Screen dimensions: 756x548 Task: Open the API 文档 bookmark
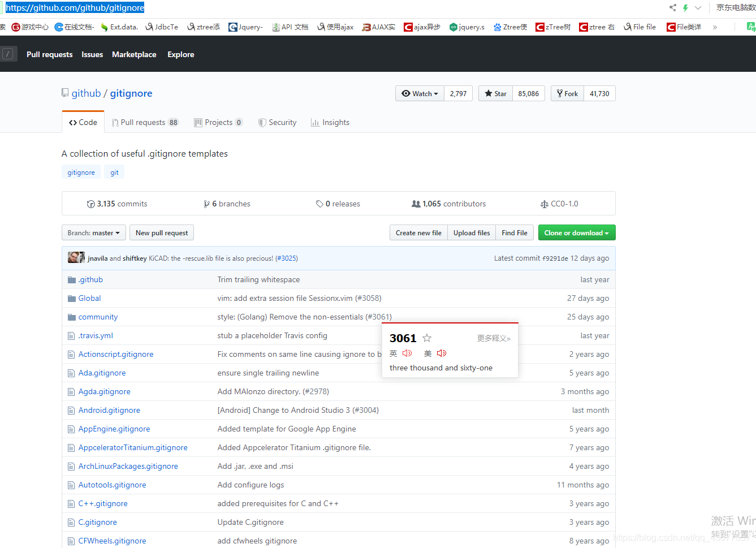pyautogui.click(x=290, y=27)
